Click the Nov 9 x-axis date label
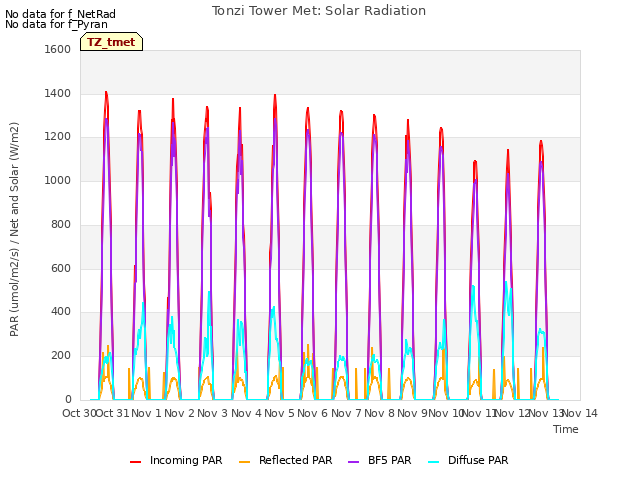Image resolution: width=640 pixels, height=480 pixels. click(x=412, y=413)
